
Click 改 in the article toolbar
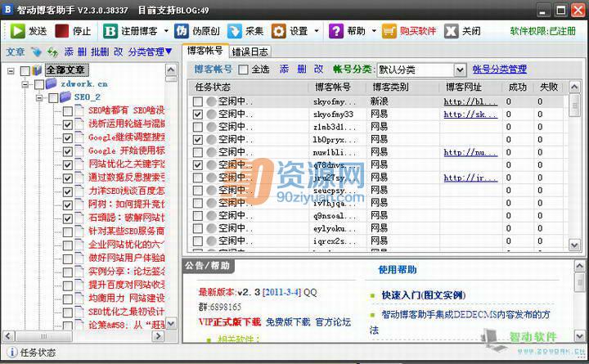pos(119,52)
